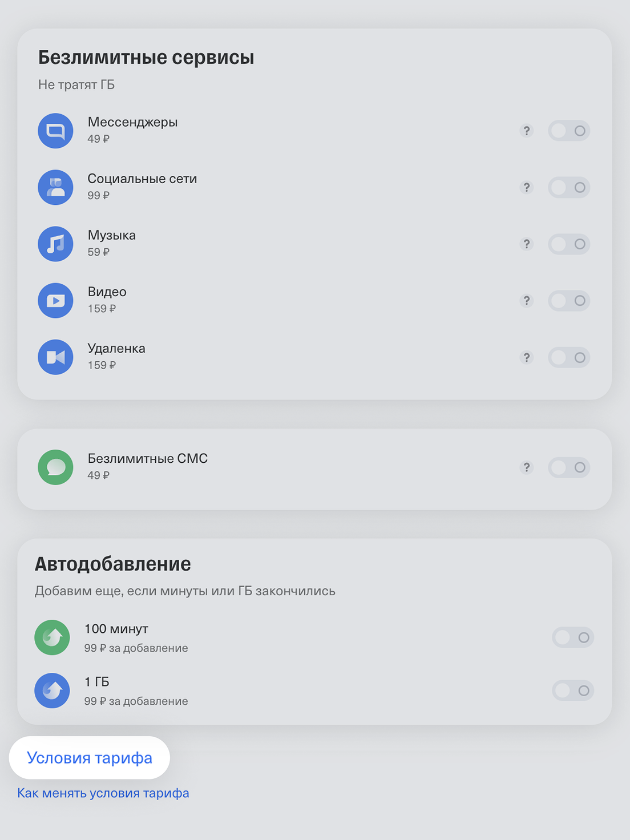Click the Социальные сети person icon
The height and width of the screenshot is (840, 630).
pos(55,187)
